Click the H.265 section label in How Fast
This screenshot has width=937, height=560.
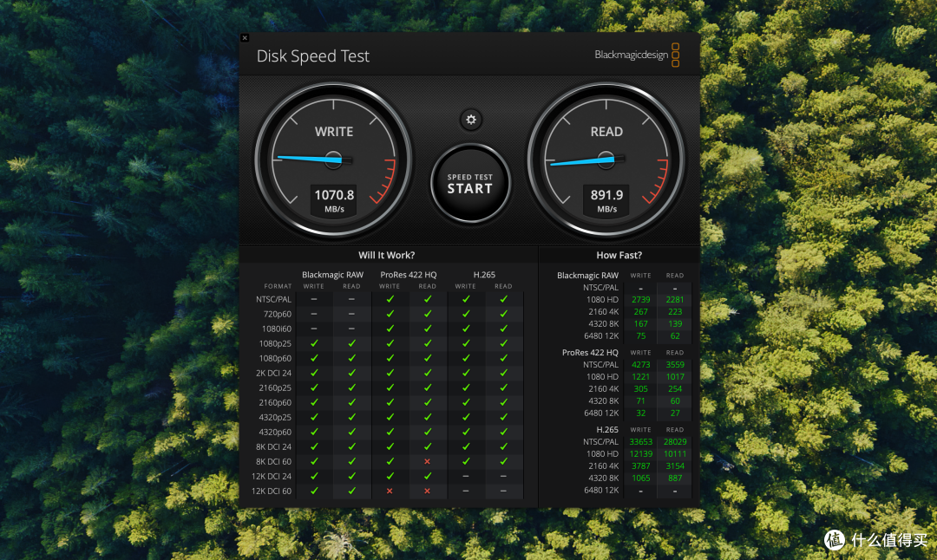[607, 429]
